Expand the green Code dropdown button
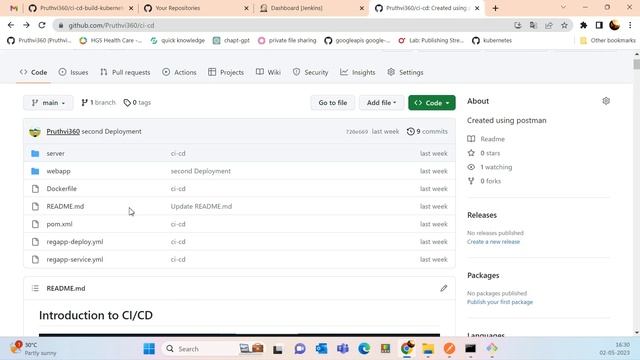Viewport: 640px width, 360px height. (432, 103)
